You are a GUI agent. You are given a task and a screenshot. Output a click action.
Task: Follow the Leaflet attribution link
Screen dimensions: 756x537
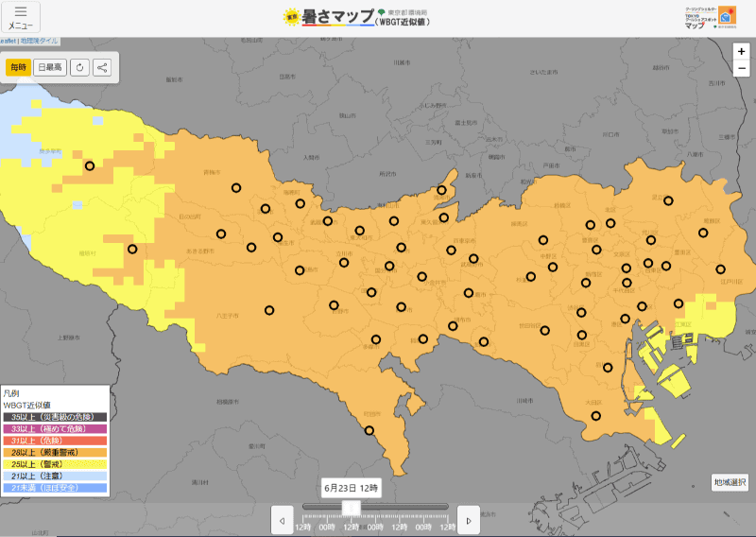[x=8, y=41]
